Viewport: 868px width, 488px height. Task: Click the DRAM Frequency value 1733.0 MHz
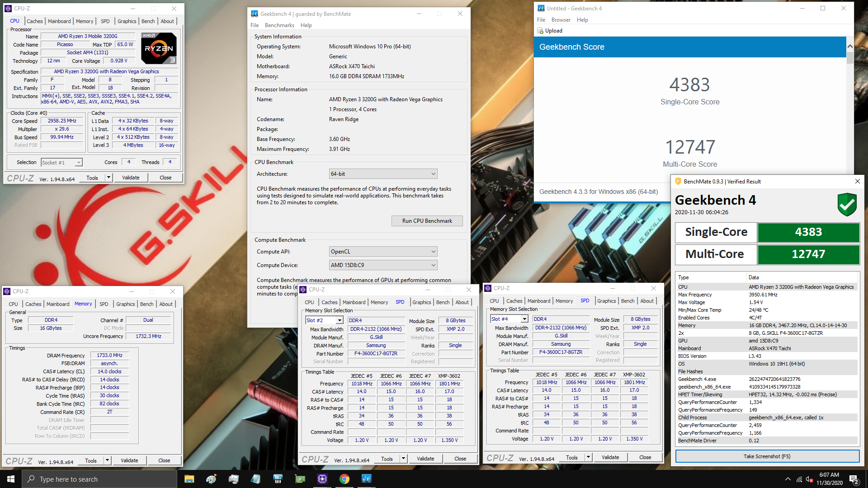109,356
